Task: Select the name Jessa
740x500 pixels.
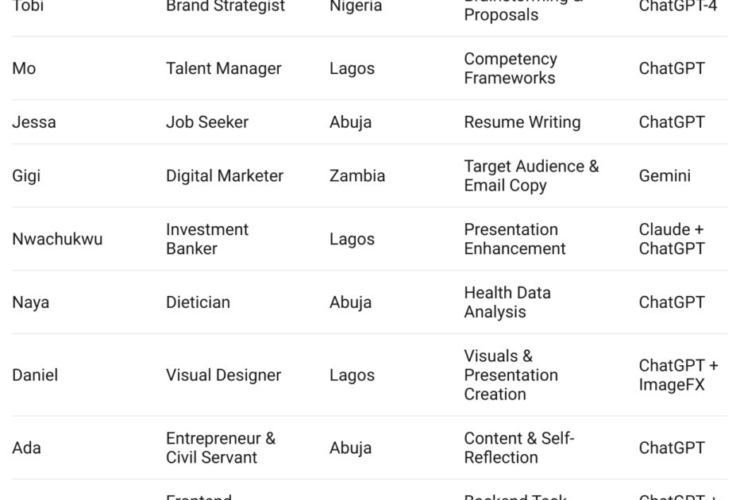Action: [x=34, y=122]
